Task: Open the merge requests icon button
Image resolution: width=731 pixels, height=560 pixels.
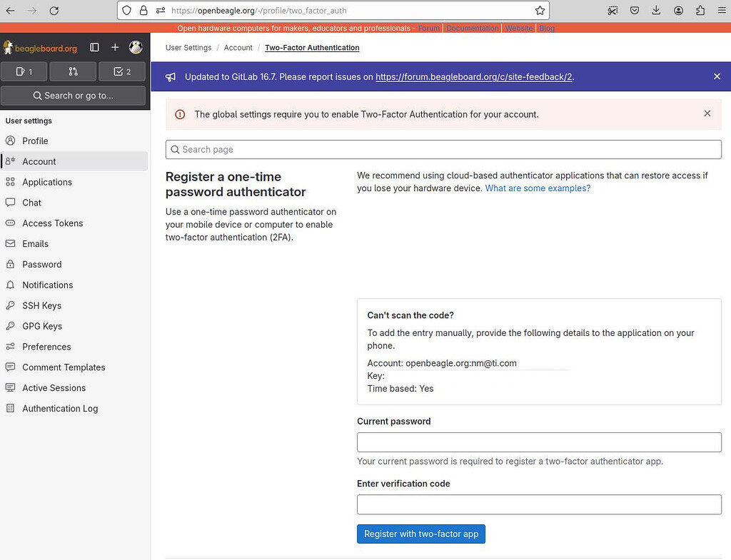Action: tap(74, 72)
